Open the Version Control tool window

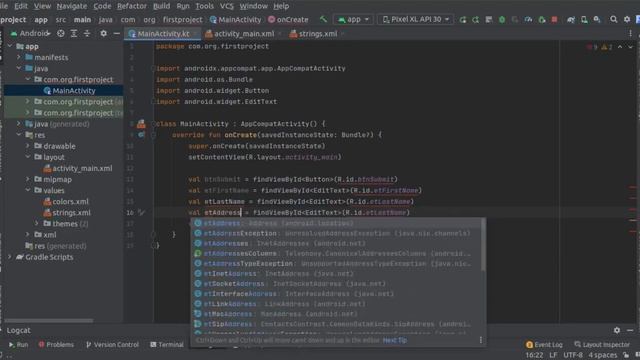[112, 344]
